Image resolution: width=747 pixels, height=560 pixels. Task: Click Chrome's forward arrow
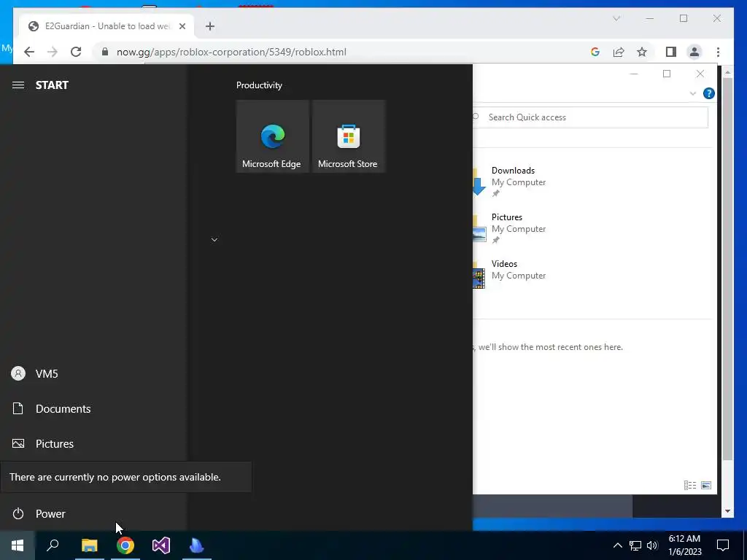point(53,52)
